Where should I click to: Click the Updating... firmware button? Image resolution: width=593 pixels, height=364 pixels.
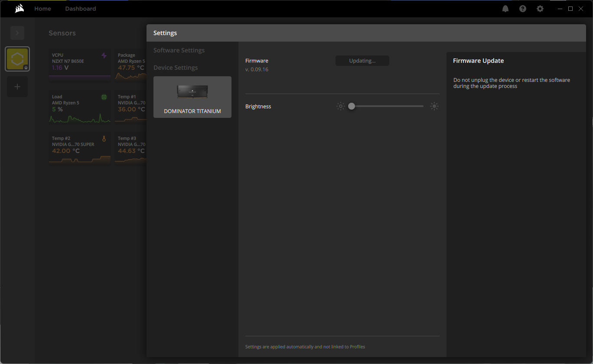[362, 61]
